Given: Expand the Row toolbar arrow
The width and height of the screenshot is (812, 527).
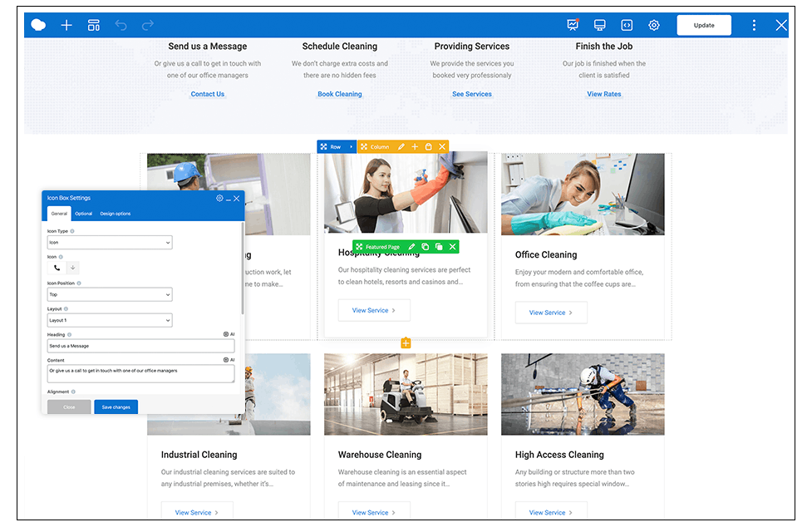Looking at the screenshot, I should click(351, 147).
